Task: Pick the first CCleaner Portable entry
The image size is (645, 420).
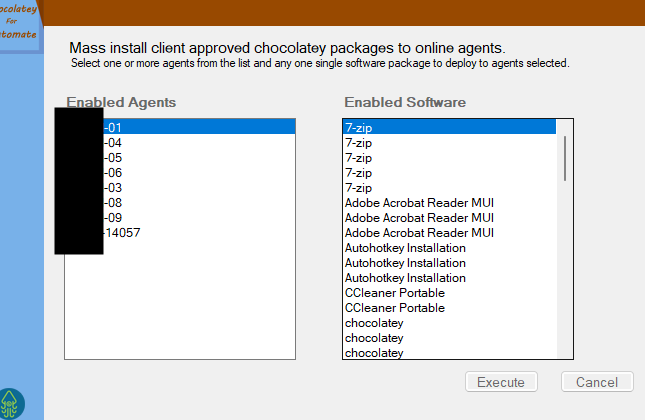Action: pyautogui.click(x=395, y=293)
